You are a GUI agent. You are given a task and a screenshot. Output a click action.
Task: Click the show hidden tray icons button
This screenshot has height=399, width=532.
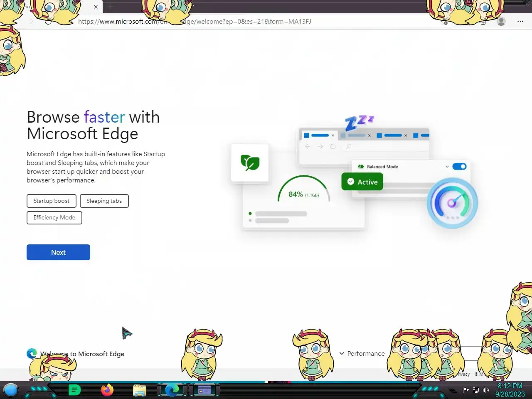click(x=453, y=390)
